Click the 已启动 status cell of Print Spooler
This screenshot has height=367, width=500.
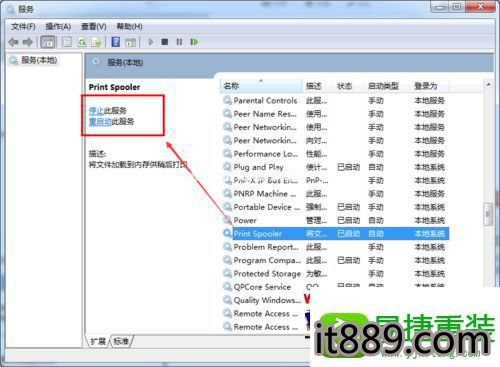point(349,234)
